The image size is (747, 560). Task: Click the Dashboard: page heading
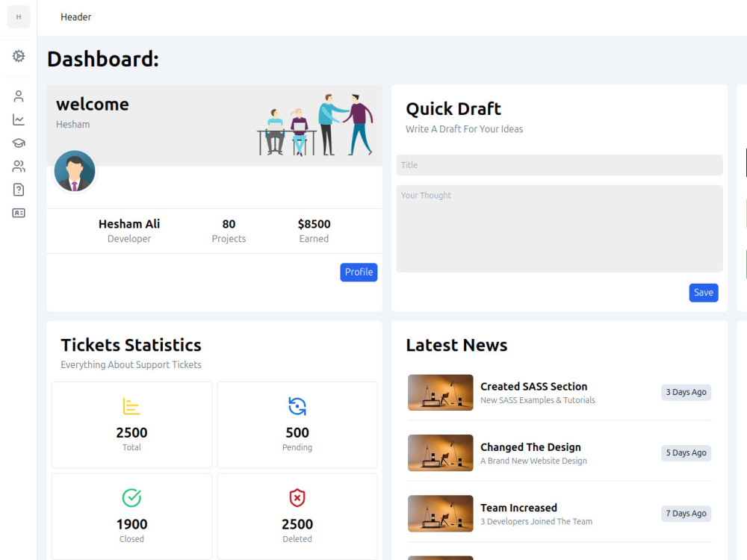click(103, 59)
